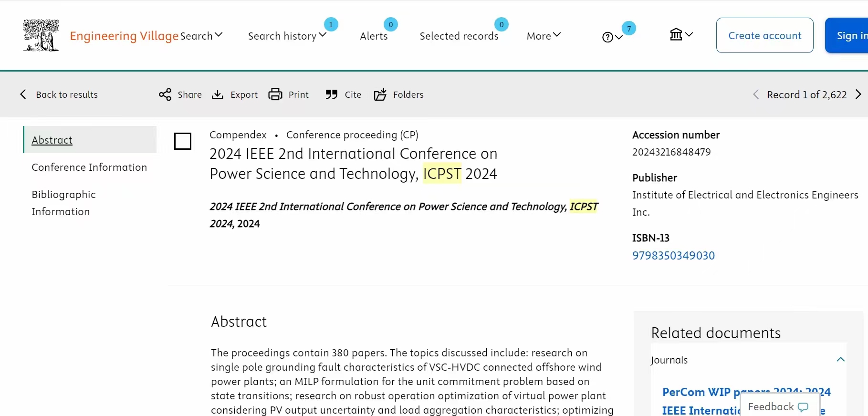The image size is (868, 416).
Task: Click the accession number 20243216848479
Action: [671, 152]
